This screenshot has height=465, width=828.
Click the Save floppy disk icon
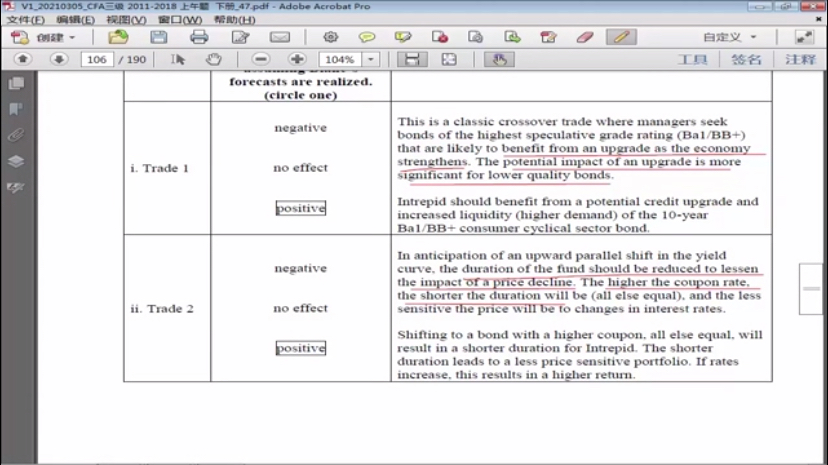[159, 37]
